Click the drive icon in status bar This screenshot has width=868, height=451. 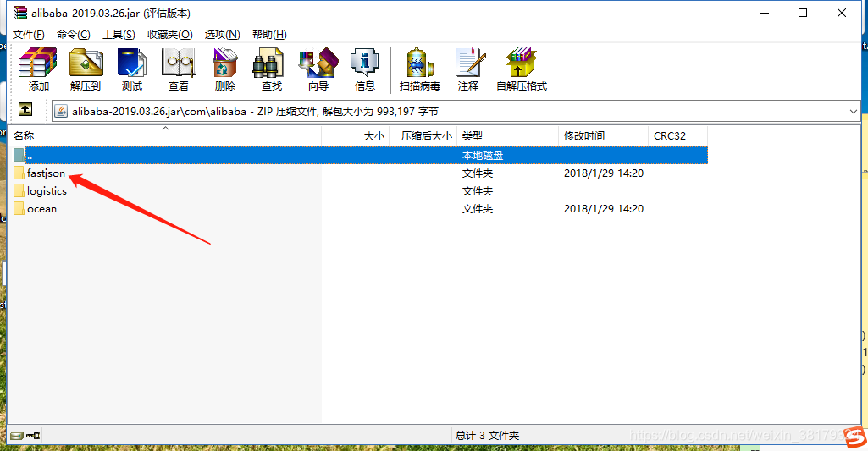point(17,436)
